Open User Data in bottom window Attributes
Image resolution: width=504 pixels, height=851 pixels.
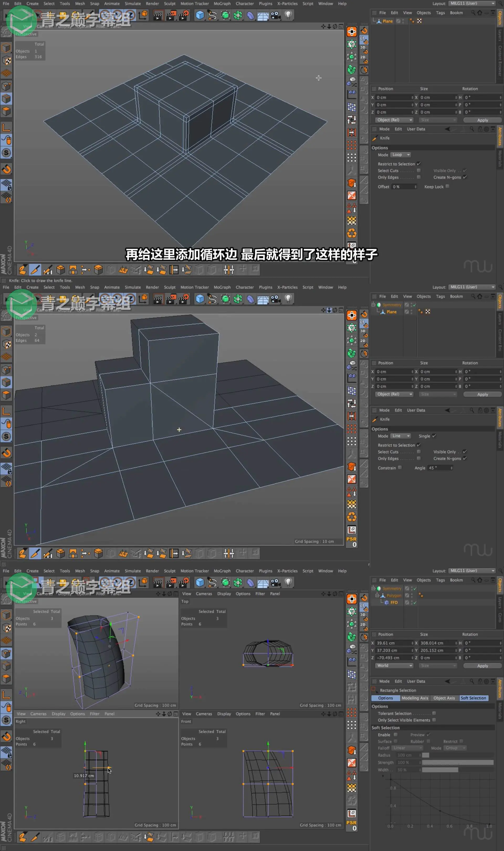416,681
